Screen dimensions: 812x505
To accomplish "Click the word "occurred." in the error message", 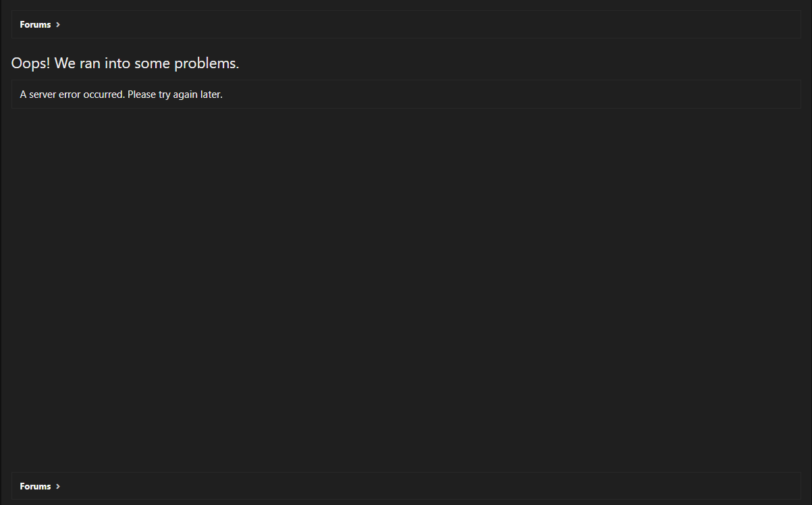I will pyautogui.click(x=104, y=95).
